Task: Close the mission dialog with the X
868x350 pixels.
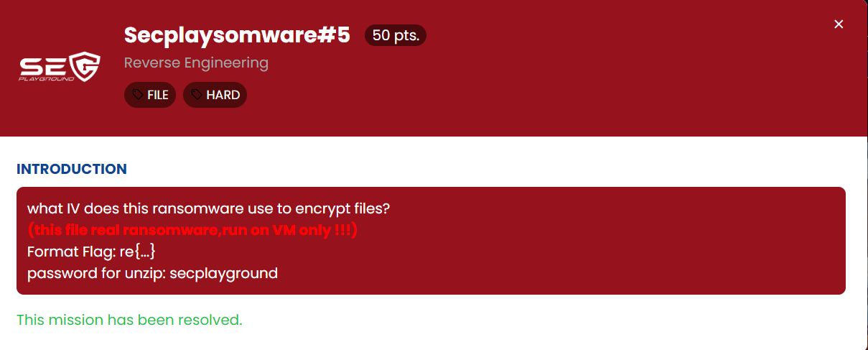Action: point(839,24)
